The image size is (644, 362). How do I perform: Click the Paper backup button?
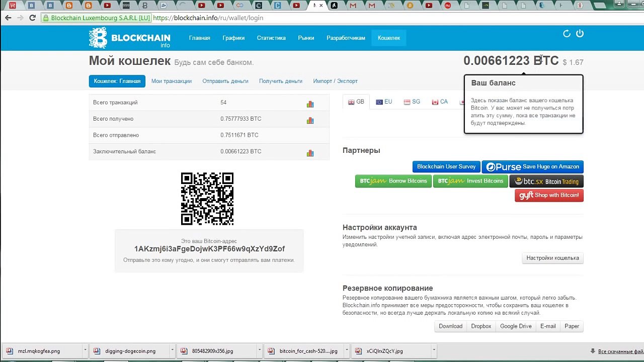tap(572, 326)
